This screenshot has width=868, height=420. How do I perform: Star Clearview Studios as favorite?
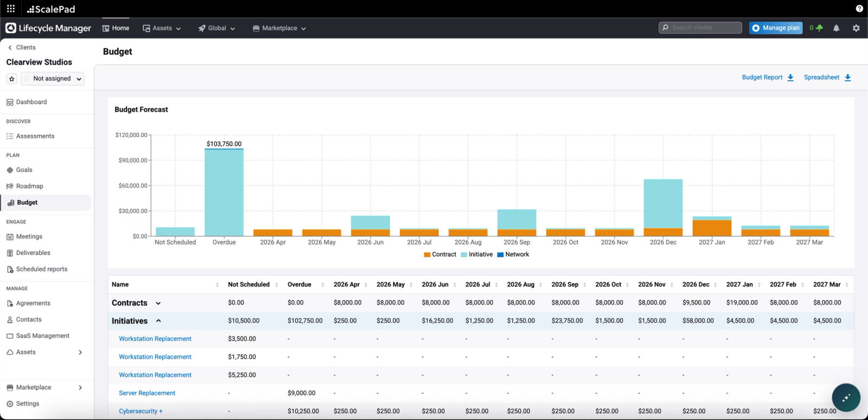coord(12,79)
